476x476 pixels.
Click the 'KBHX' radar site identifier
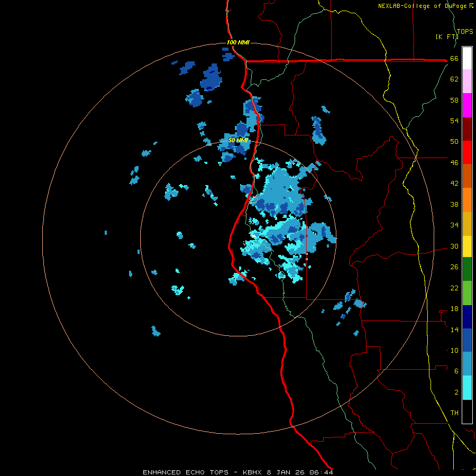point(253,472)
